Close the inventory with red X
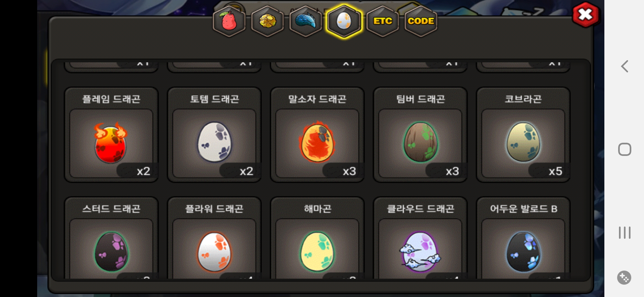The width and height of the screenshot is (644, 297). tap(585, 15)
